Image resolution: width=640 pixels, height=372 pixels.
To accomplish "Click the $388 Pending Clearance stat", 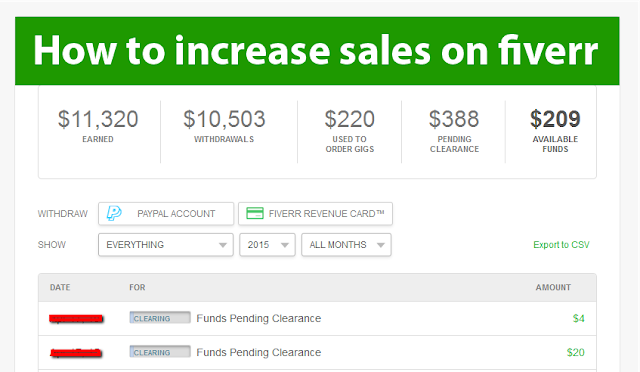I will [454, 131].
